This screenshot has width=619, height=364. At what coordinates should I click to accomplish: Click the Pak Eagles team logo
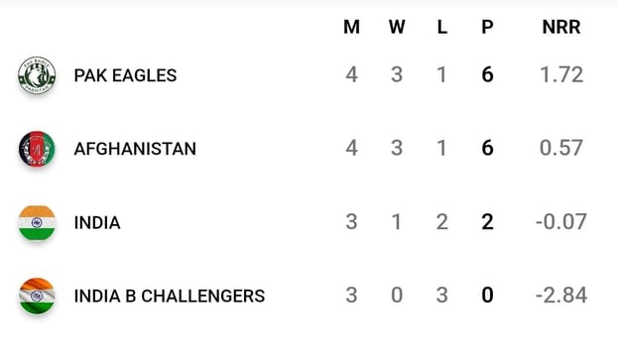pos(37,75)
